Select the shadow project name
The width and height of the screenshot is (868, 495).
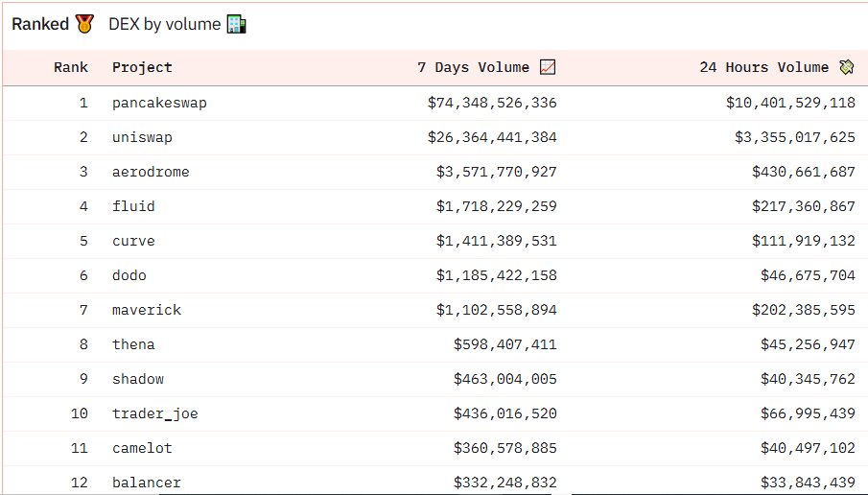[138, 379]
